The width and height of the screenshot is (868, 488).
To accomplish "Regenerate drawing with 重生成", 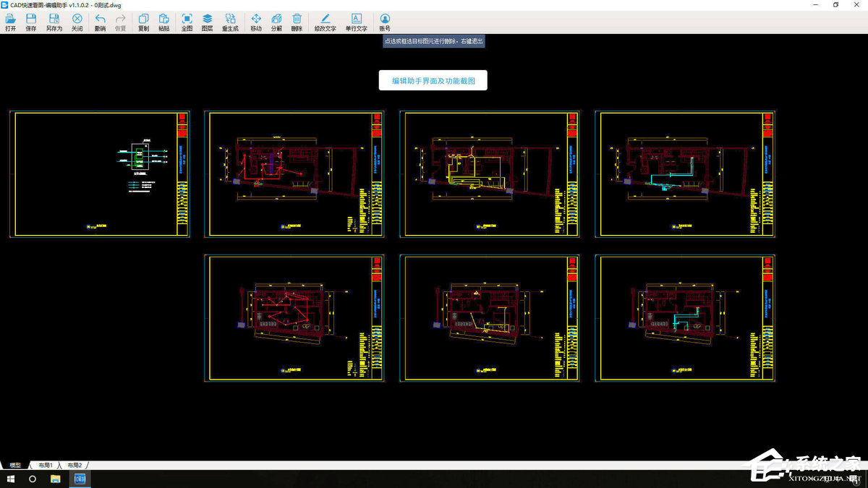I will click(230, 22).
